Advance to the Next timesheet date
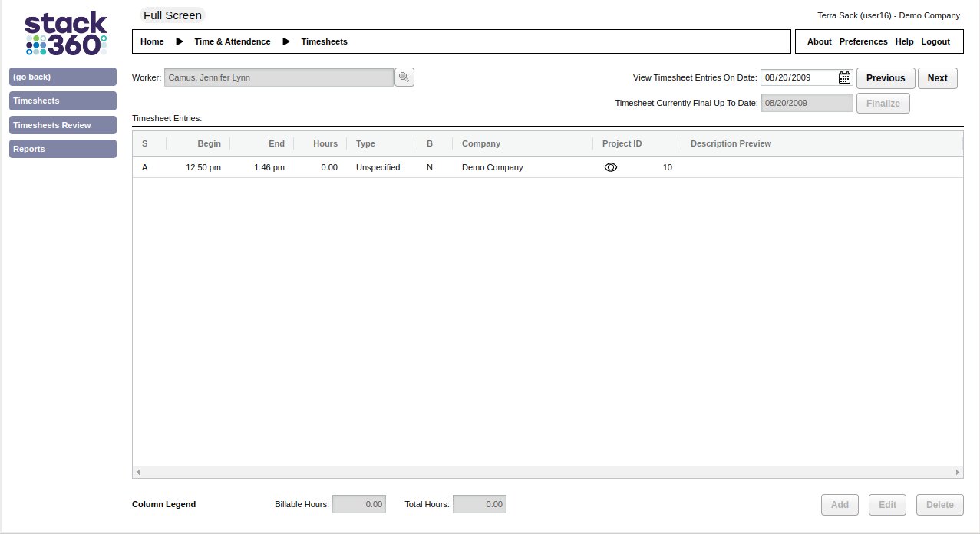Screen dimensions: 980x534 click(x=937, y=78)
